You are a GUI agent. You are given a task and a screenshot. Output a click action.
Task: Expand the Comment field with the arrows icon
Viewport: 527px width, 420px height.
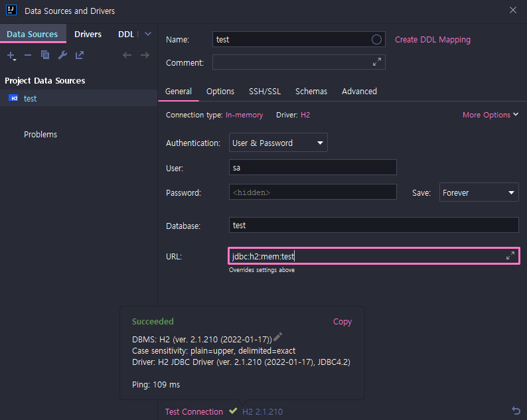click(x=377, y=62)
